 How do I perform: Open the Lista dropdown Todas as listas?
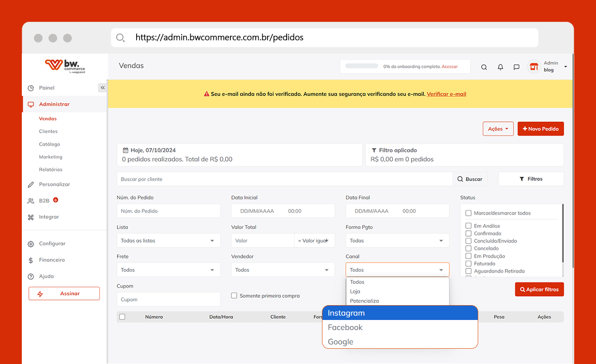coord(168,241)
